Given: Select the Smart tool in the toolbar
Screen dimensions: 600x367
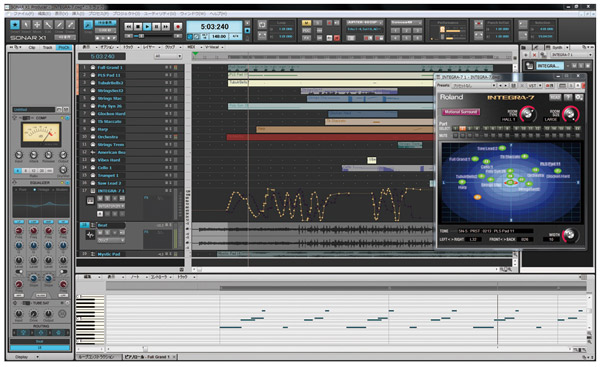Looking at the screenshot, I should pos(15,25).
